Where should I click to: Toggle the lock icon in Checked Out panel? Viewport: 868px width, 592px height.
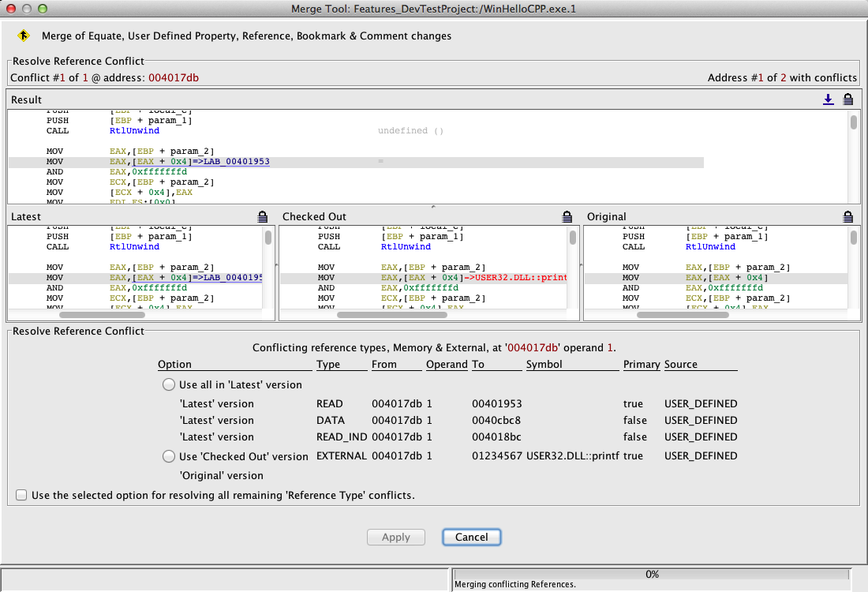coord(567,216)
